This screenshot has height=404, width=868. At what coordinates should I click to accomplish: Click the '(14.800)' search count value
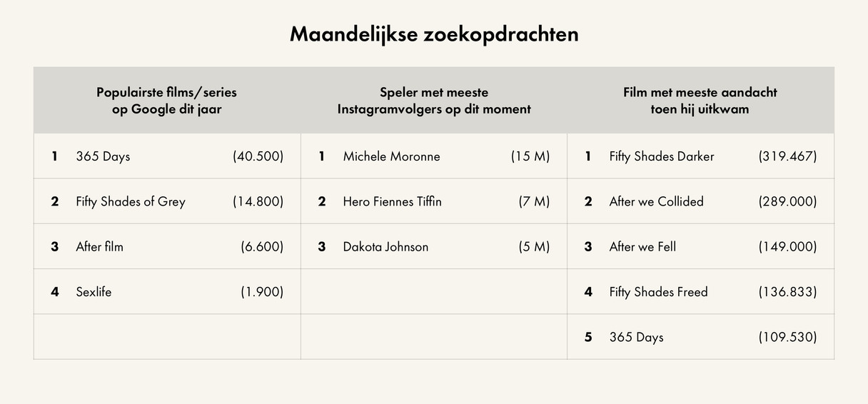pyautogui.click(x=258, y=201)
